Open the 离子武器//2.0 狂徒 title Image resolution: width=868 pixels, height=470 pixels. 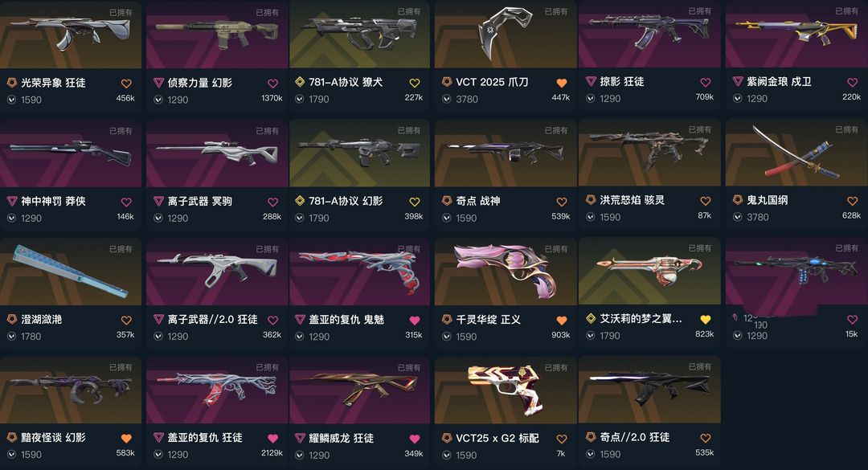coord(212,320)
